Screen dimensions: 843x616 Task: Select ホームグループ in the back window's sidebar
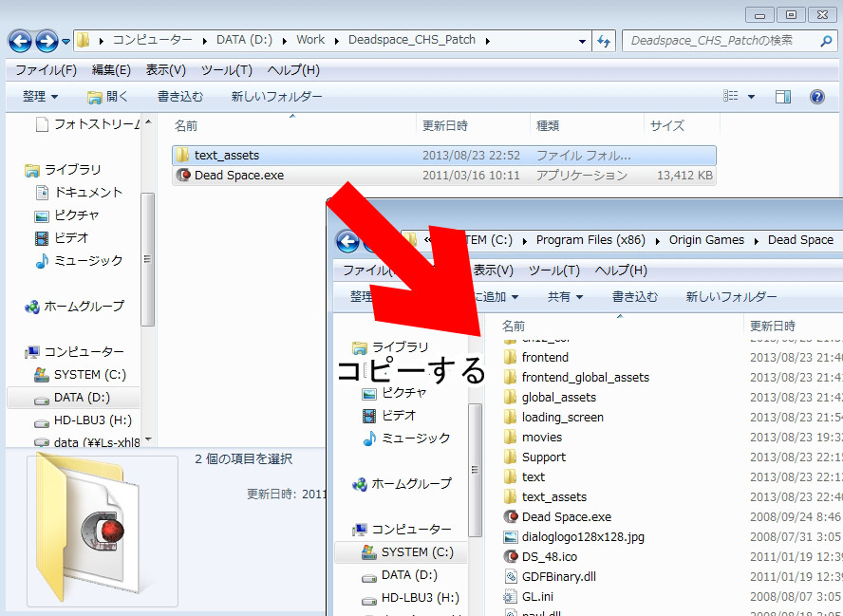pos(74,307)
